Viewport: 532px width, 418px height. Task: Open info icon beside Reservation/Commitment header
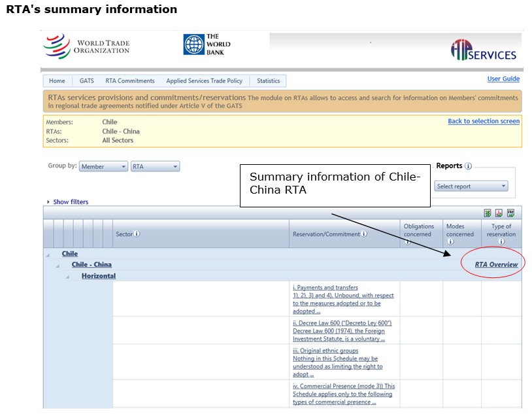click(364, 234)
